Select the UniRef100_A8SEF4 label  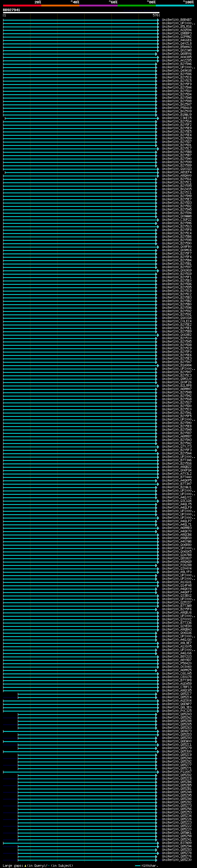tap(177, 172)
